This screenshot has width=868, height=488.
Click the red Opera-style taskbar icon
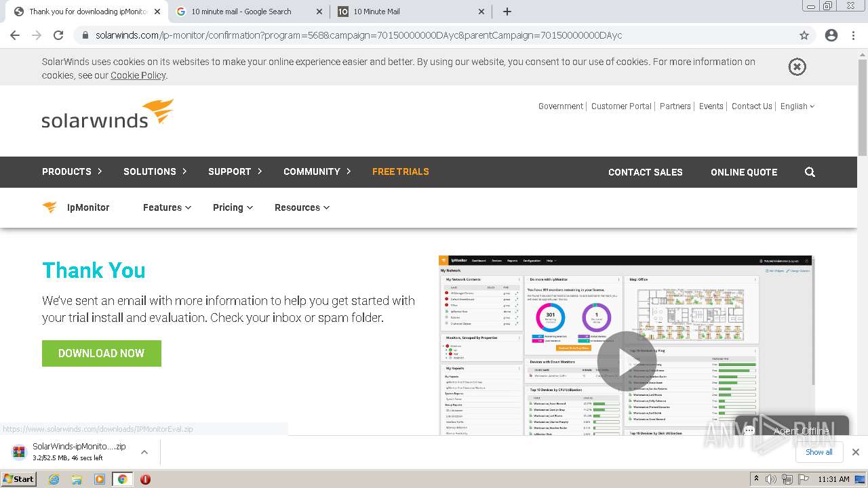(x=145, y=479)
